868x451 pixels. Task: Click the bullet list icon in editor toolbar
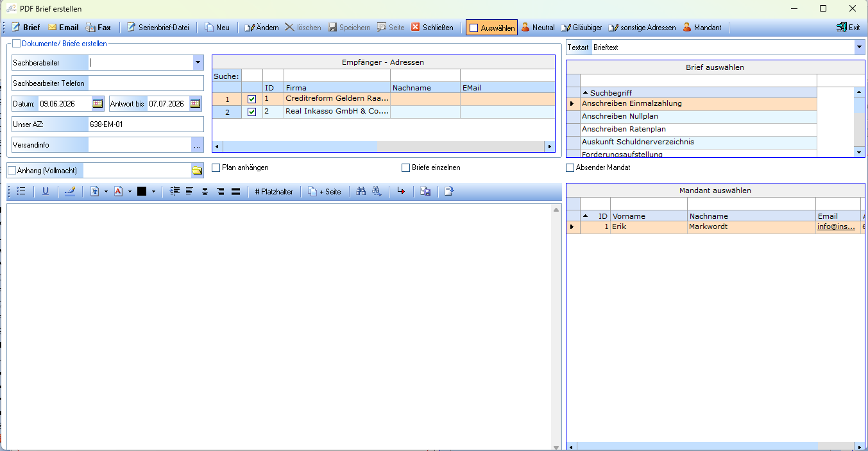[21, 191]
